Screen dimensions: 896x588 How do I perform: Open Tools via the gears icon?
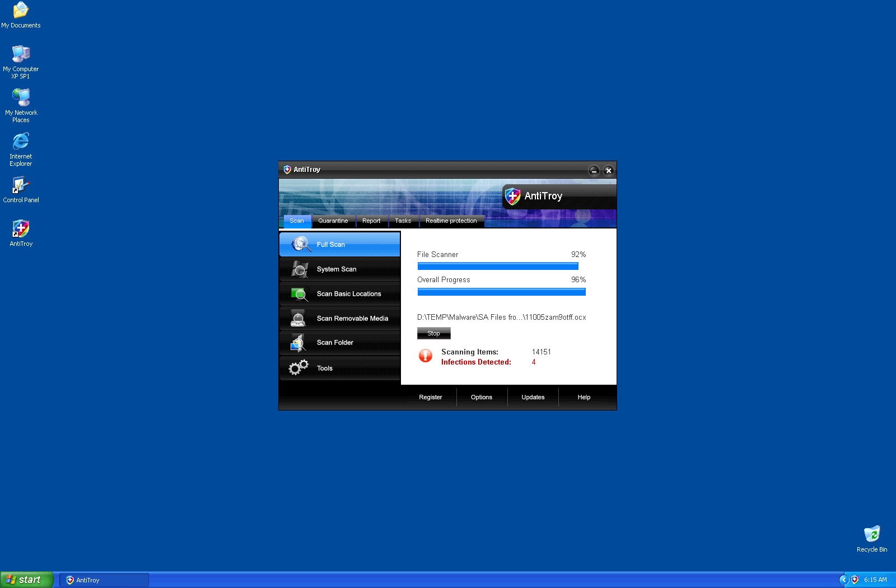click(298, 367)
